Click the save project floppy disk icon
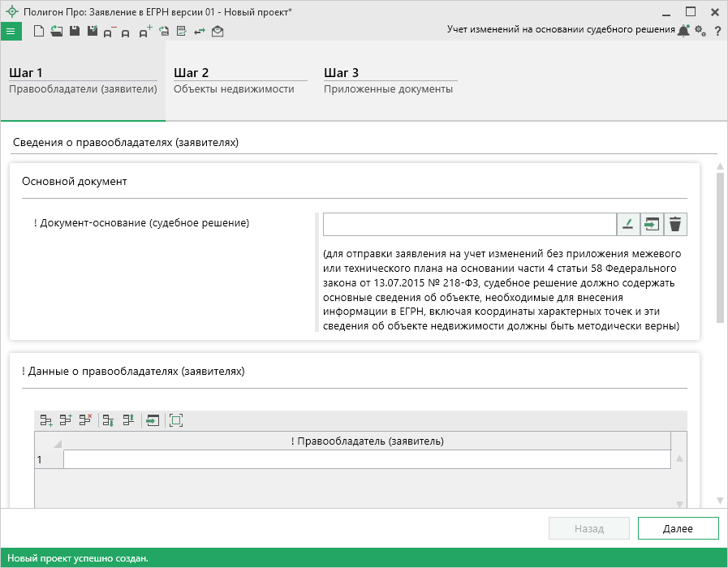The image size is (728, 568). click(x=74, y=31)
